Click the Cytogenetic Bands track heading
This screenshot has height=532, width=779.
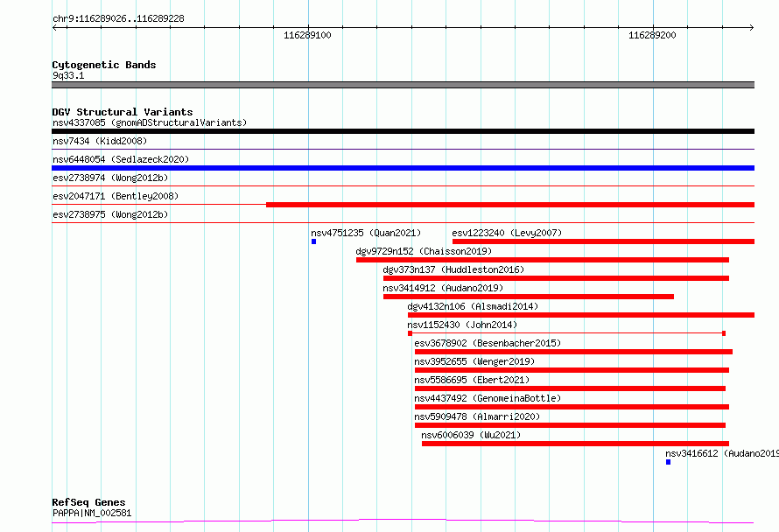(x=104, y=65)
